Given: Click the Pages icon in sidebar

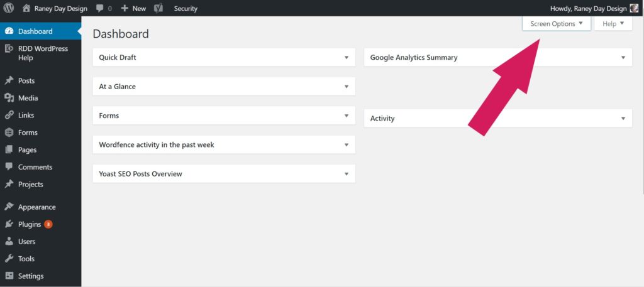Looking at the screenshot, I should tap(9, 149).
